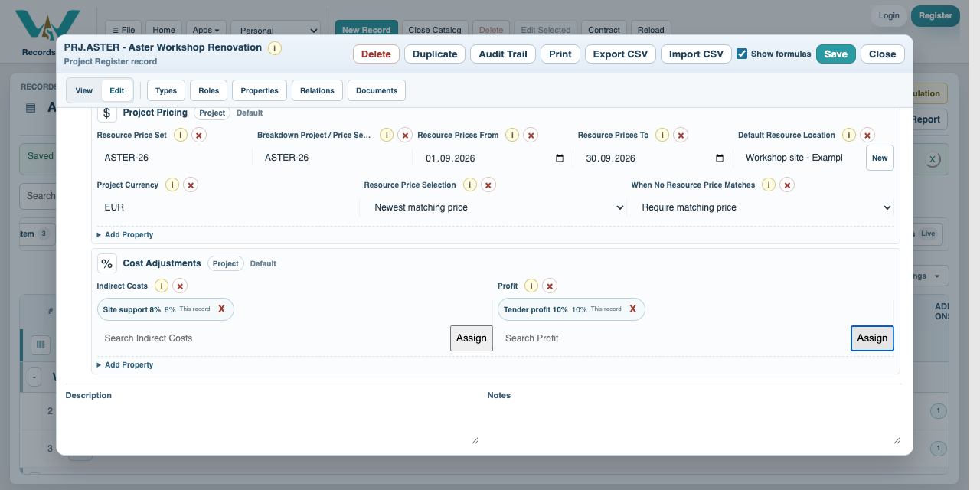980x490 pixels.
Task: Click Import CSV button
Action: click(696, 54)
